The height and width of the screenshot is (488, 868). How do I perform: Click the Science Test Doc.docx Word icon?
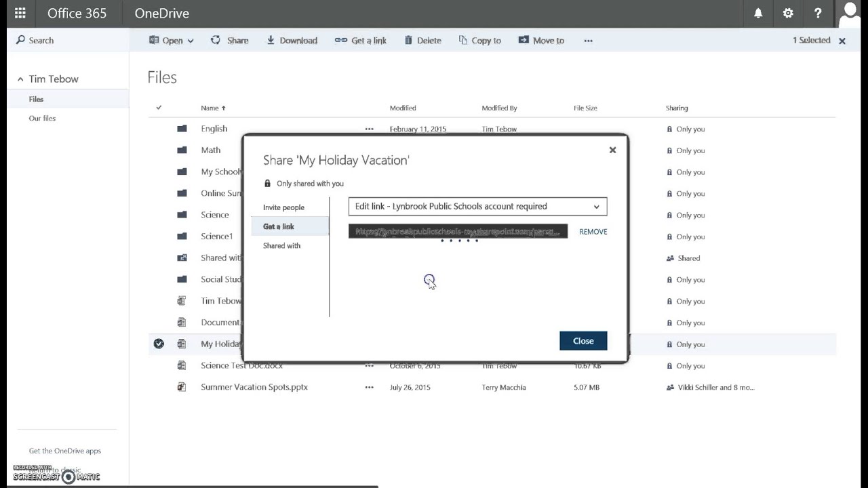182,365
